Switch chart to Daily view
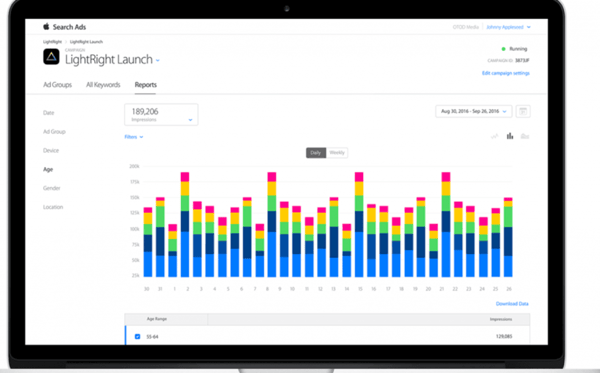 point(316,153)
